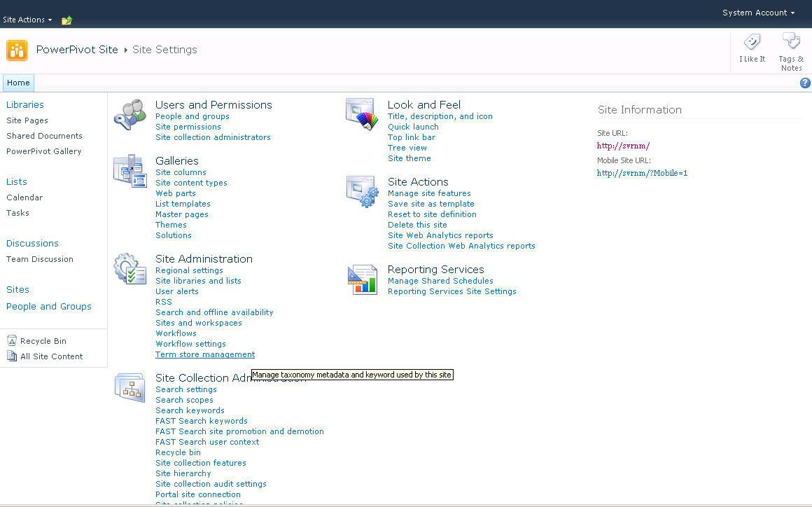Click the PowerPivot Site orange logo icon
Viewport: 812px width, 507px height.
click(x=17, y=50)
